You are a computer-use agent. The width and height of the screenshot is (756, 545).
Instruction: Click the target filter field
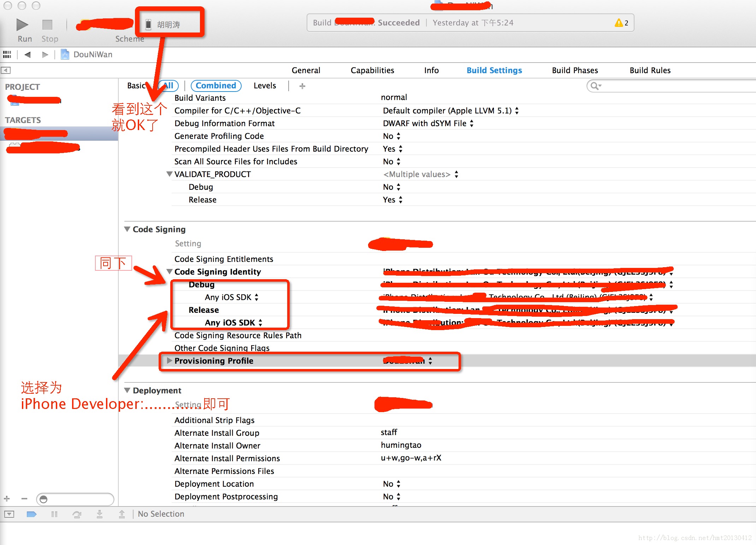tap(75, 499)
